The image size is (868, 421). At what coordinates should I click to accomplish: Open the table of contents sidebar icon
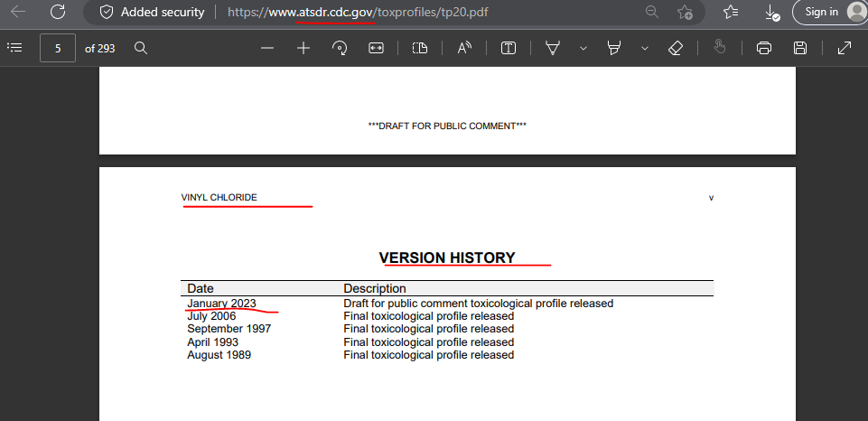click(14, 48)
